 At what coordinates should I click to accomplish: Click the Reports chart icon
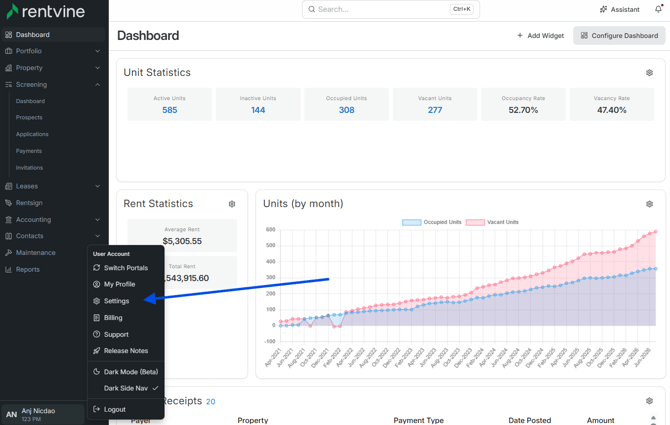(8, 270)
